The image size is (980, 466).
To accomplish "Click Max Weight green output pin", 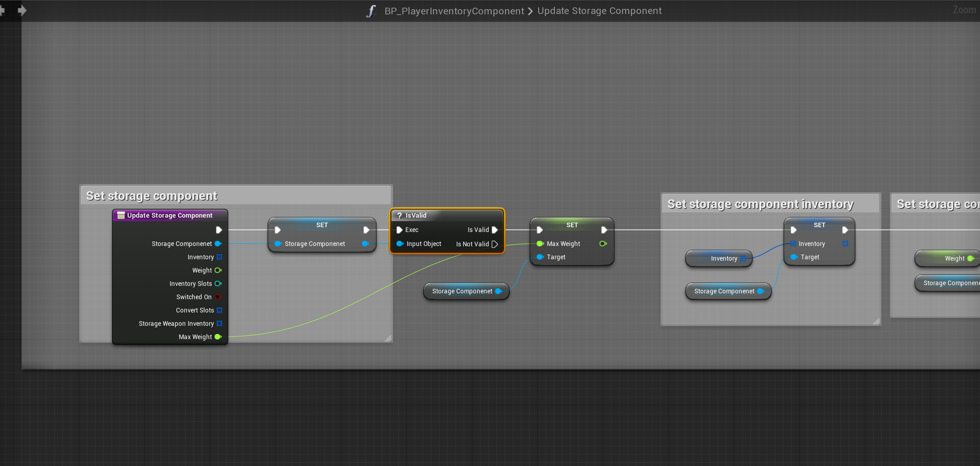I will pos(218,337).
